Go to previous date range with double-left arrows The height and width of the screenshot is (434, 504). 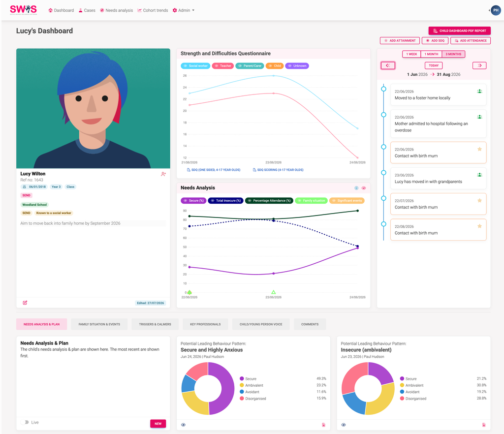coord(388,65)
